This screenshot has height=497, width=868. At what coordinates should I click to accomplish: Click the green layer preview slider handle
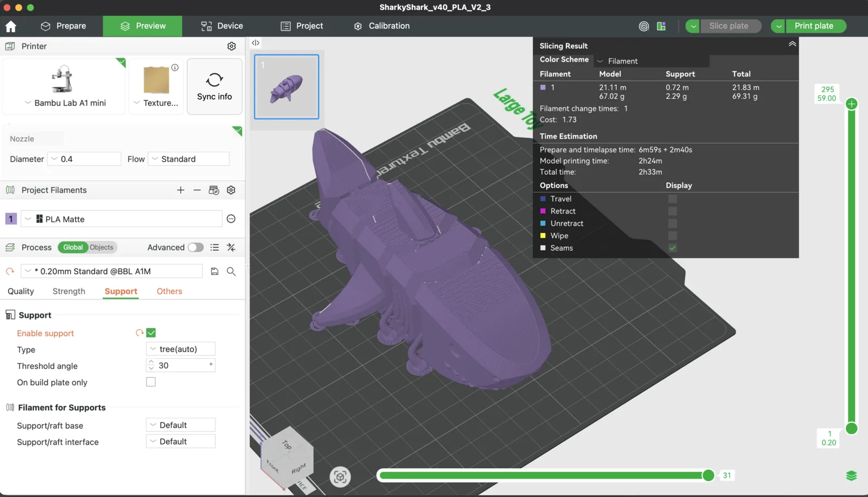coord(851,103)
